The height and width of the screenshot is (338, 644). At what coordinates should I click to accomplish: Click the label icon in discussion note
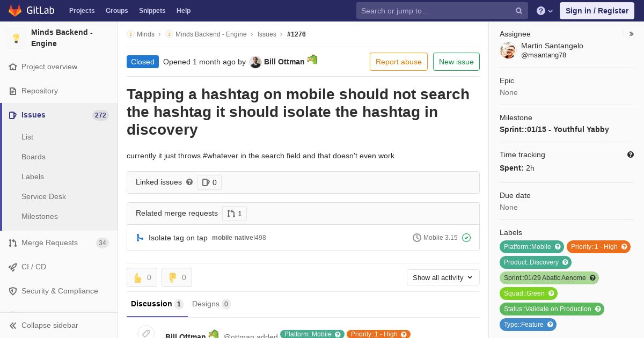[x=146, y=334]
